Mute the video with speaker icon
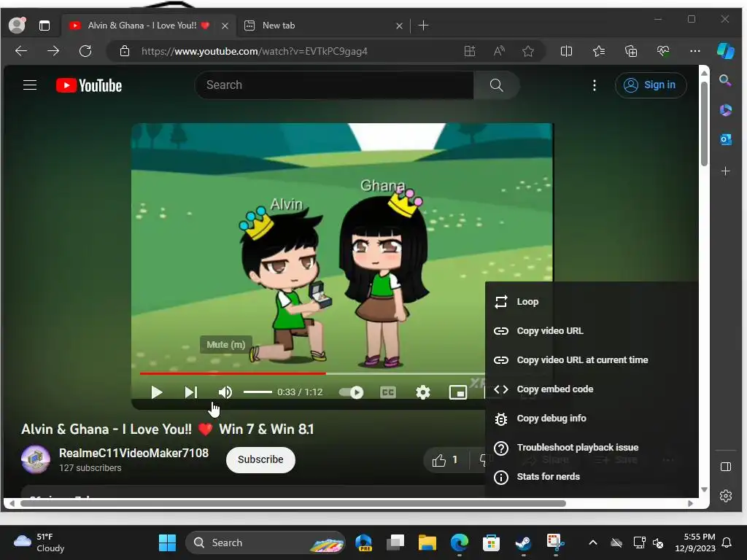The height and width of the screenshot is (560, 747). point(225,392)
